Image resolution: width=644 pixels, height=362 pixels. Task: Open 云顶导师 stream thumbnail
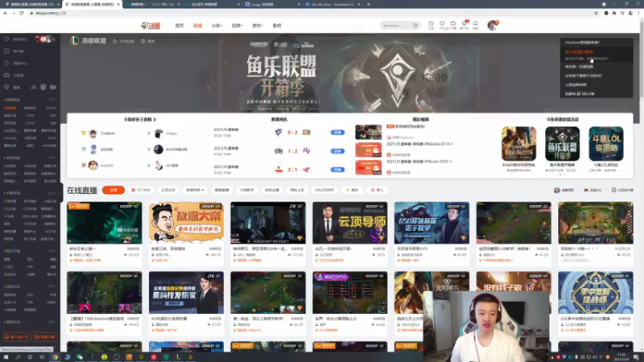(x=350, y=223)
